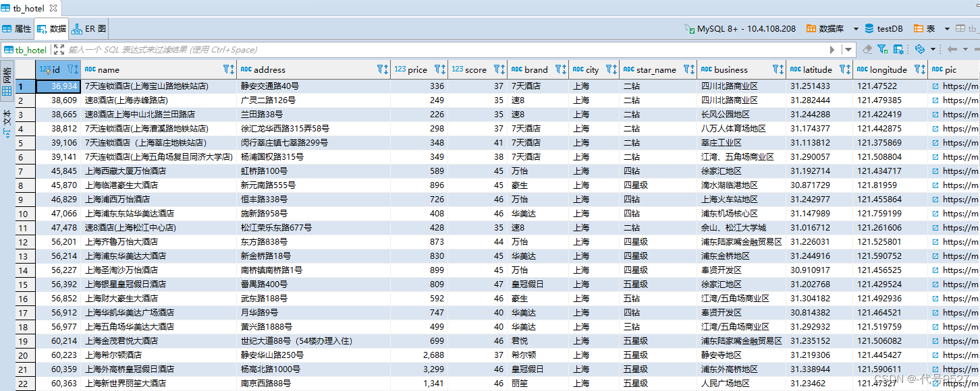
Task: Click the SQL filter expression input field
Action: click(x=445, y=49)
